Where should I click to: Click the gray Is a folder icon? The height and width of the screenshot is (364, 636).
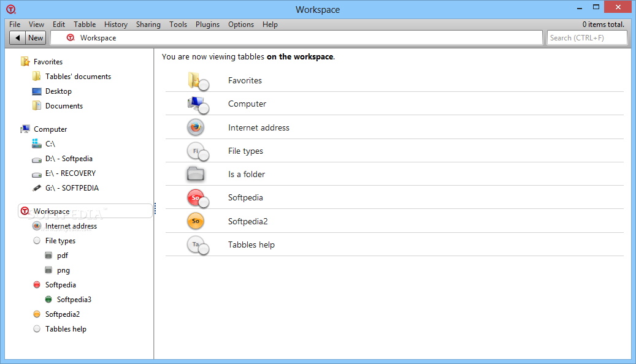tap(196, 174)
